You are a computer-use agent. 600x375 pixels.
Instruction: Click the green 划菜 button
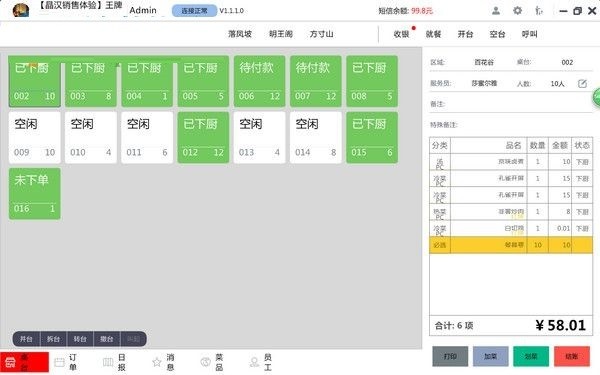tap(531, 356)
